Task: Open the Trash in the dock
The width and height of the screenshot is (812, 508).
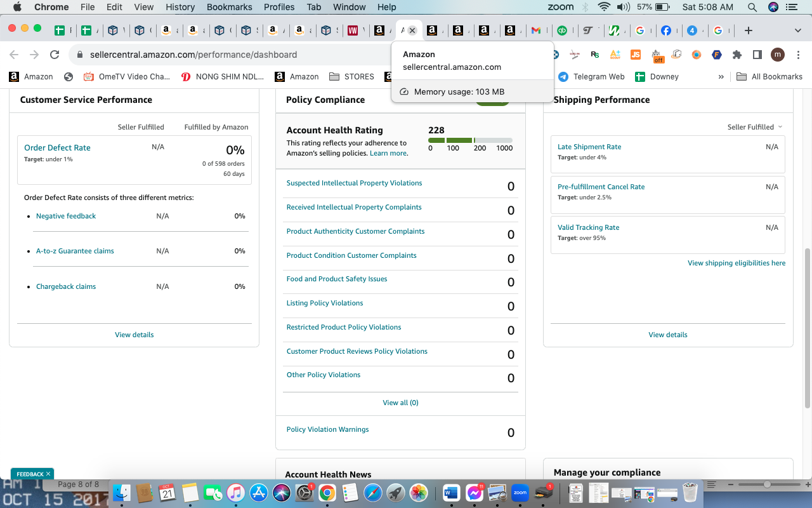Action: click(x=690, y=492)
